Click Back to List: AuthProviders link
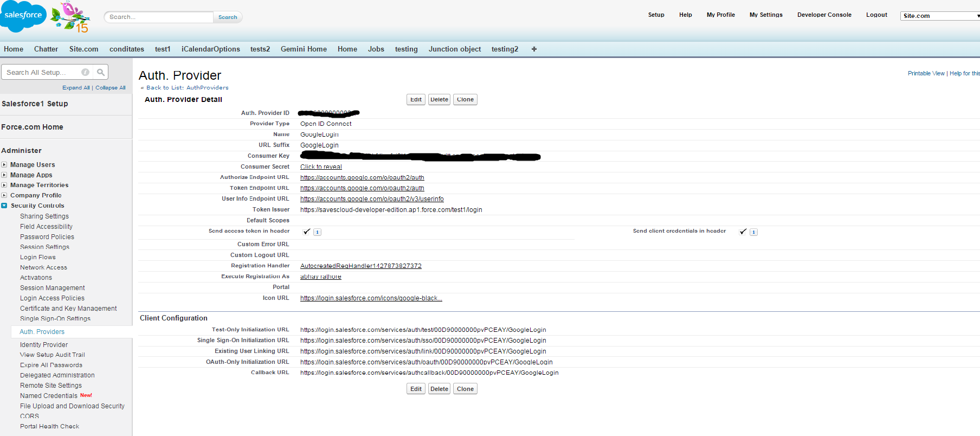Image resolution: width=980 pixels, height=436 pixels. (x=188, y=88)
